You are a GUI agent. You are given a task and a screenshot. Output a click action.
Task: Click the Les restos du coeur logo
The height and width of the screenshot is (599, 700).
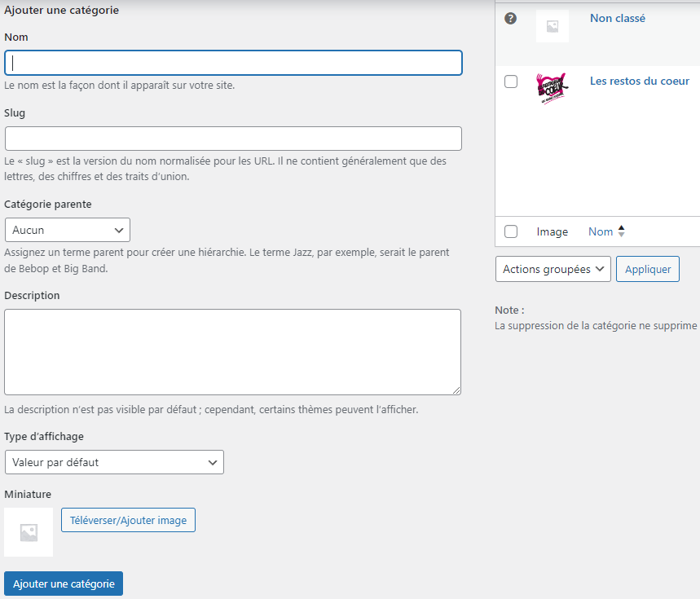tap(552, 87)
